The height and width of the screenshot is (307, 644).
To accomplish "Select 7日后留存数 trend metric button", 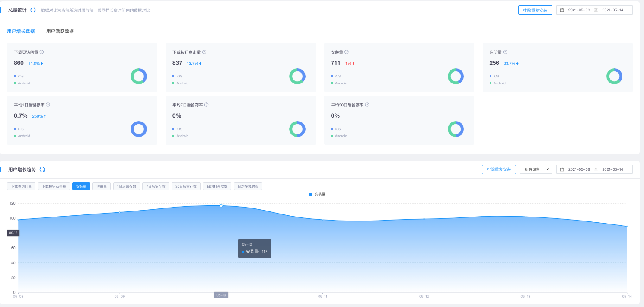I will (x=156, y=186).
